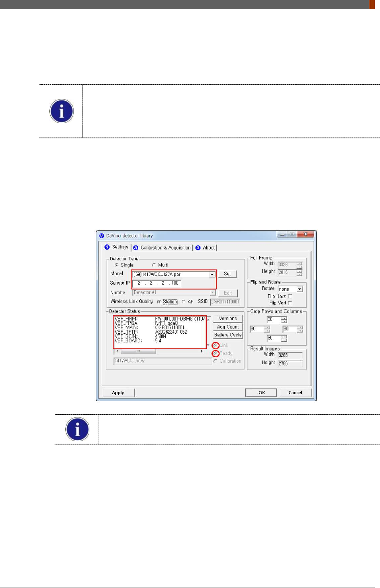Click the info icon below the dialog

[x=77, y=429]
